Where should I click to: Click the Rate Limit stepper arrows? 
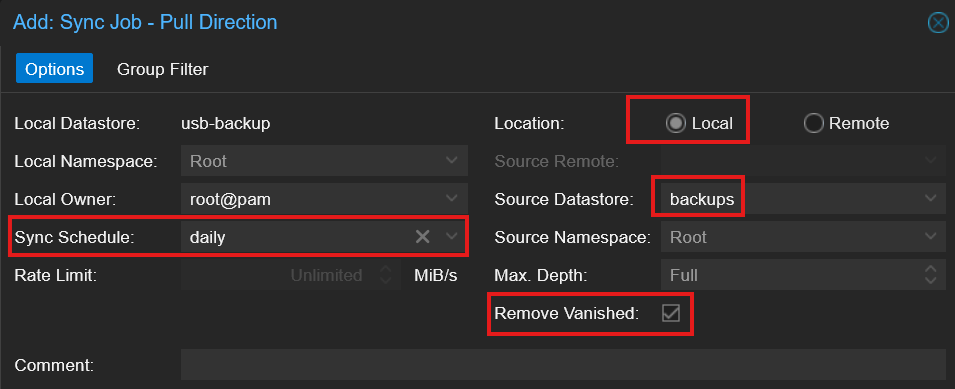point(385,275)
